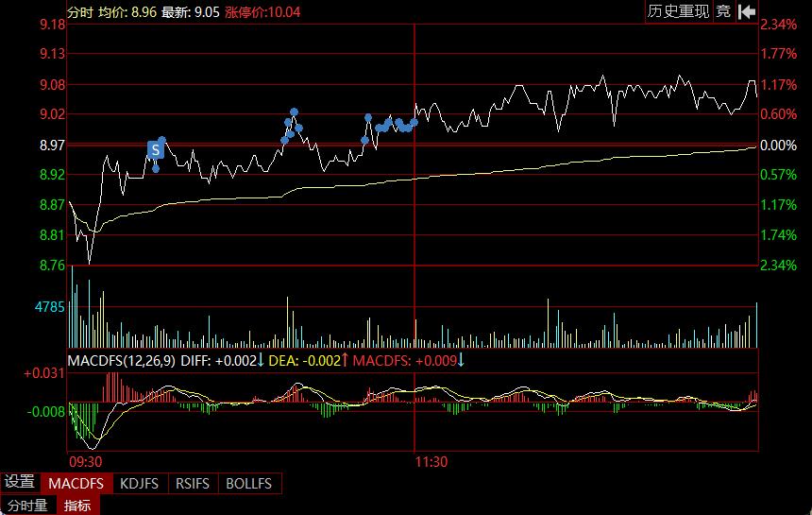Click the 09:30 time label
The width and height of the screenshot is (812, 515).
tap(85, 462)
